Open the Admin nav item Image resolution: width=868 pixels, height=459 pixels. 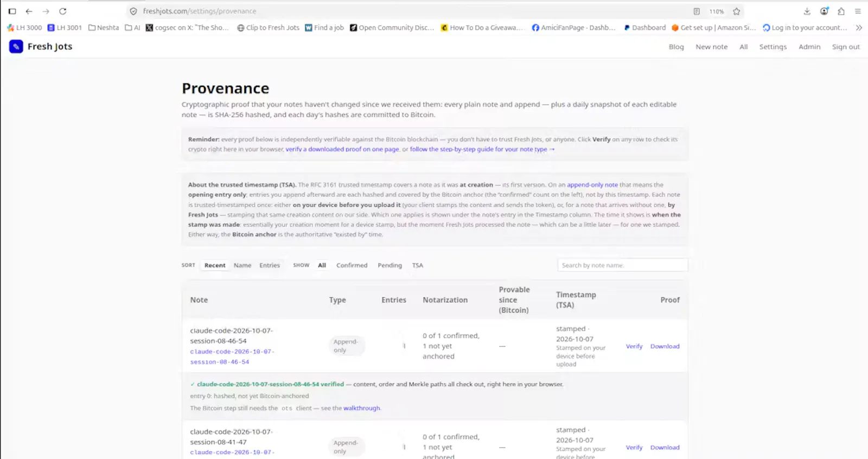(809, 47)
